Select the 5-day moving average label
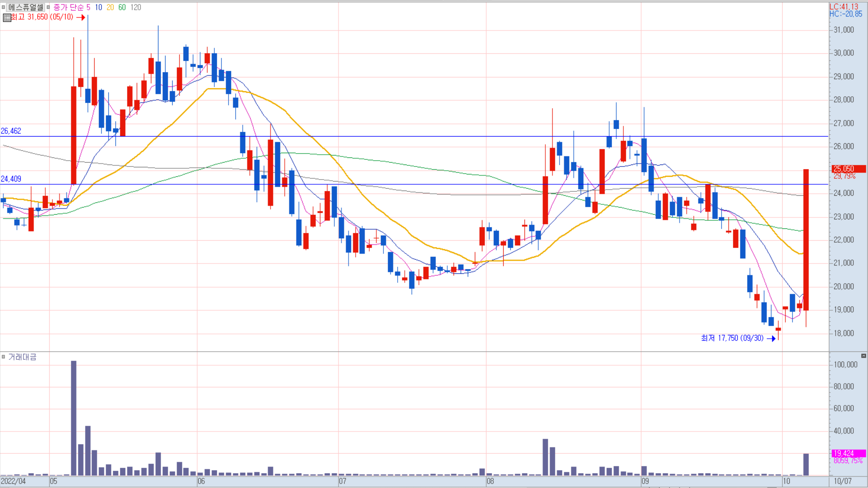Viewport: 868px width, 488px height. 88,7
